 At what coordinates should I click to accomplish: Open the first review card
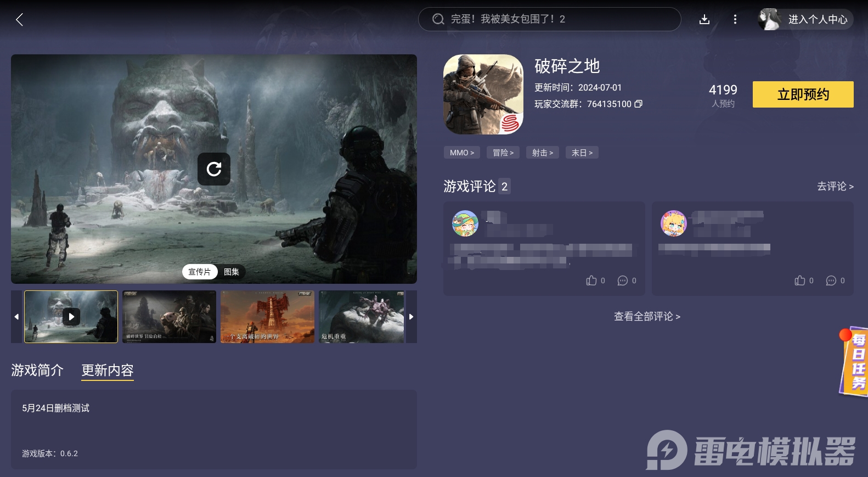coord(544,249)
